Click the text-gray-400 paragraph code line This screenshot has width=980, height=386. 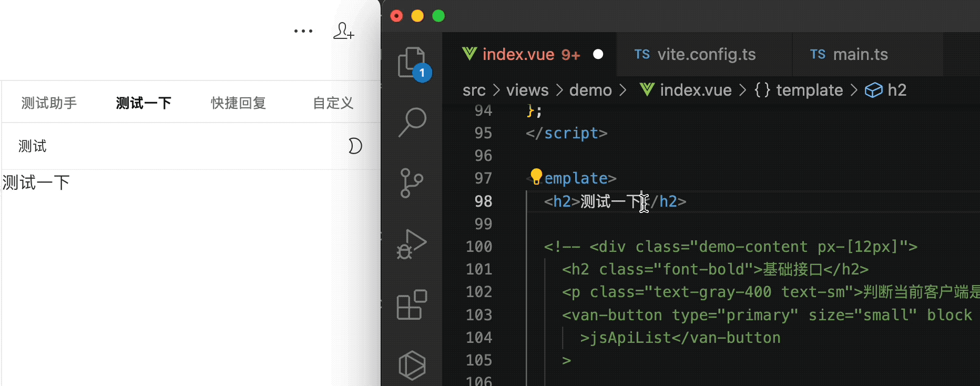(x=771, y=292)
